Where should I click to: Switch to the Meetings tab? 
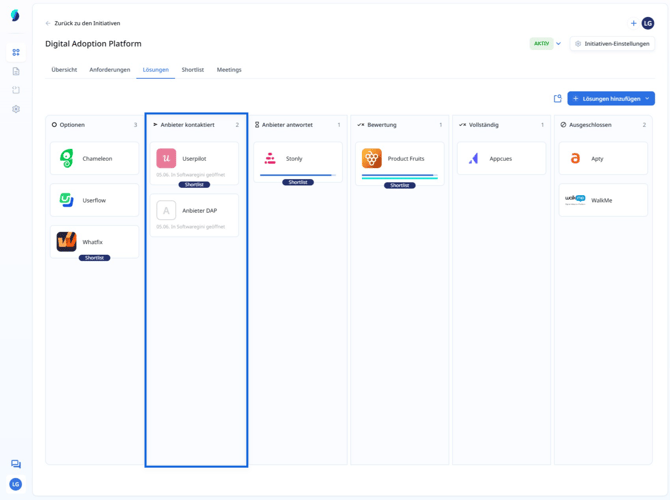(x=229, y=70)
